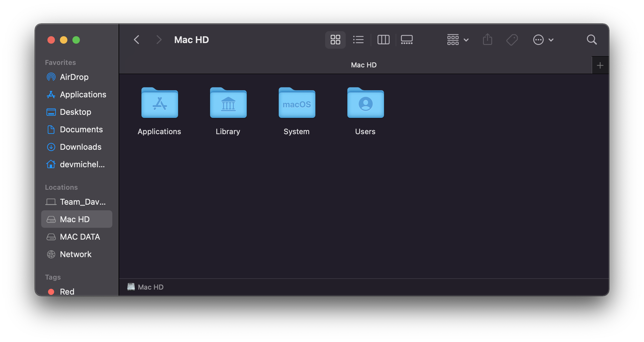Open the MAC DATA volume

[80, 237]
